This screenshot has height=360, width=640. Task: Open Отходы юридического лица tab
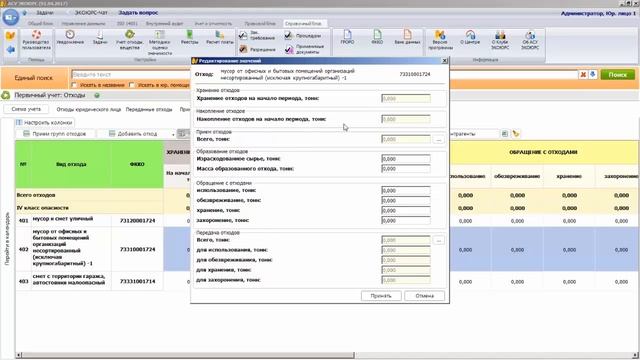coord(89,109)
